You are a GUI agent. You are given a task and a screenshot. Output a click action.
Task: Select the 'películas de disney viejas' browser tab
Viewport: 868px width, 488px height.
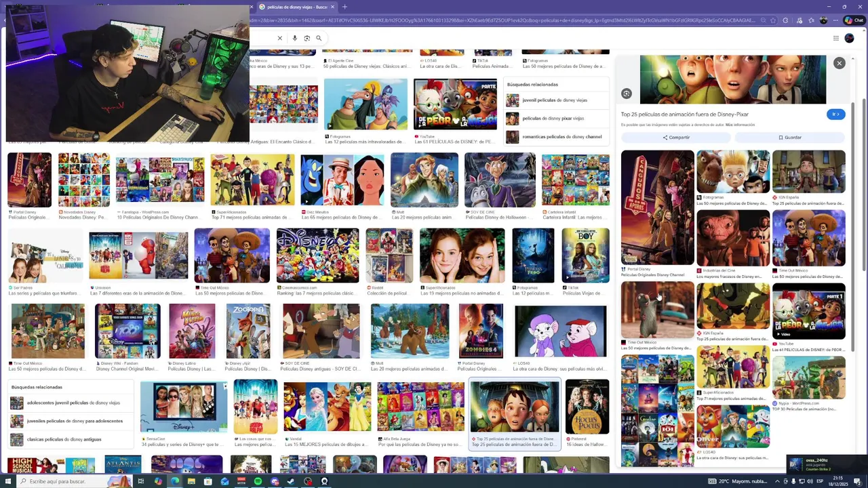click(x=297, y=7)
